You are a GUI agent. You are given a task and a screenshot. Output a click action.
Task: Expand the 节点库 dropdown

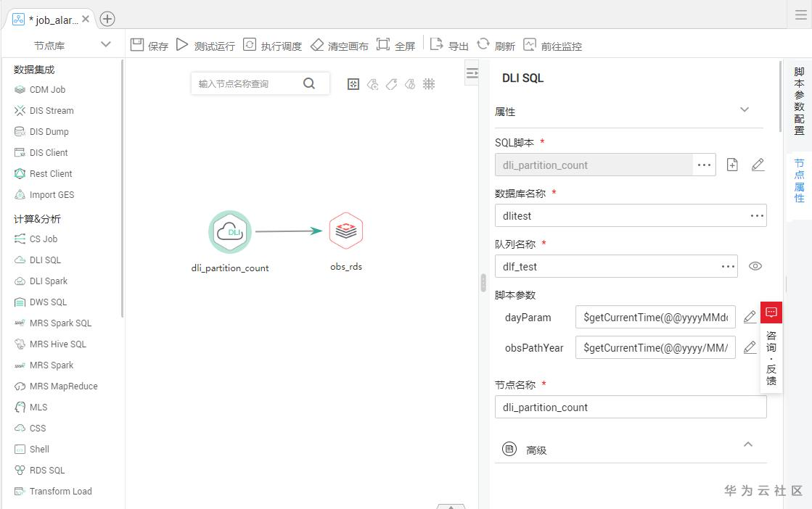pos(106,44)
